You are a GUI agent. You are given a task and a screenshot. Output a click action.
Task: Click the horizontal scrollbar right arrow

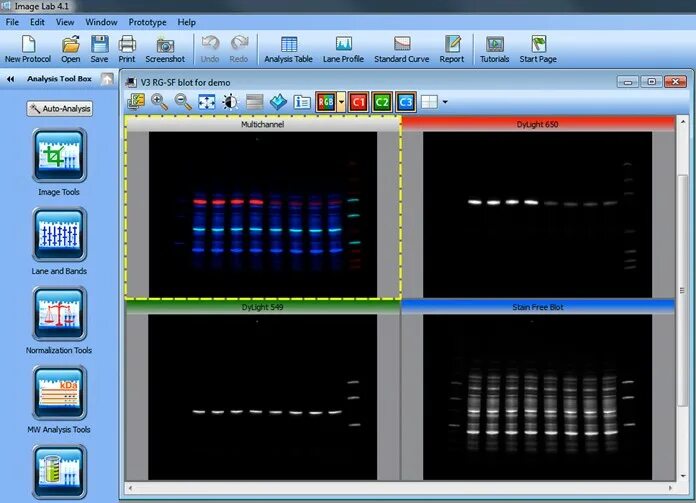670,488
